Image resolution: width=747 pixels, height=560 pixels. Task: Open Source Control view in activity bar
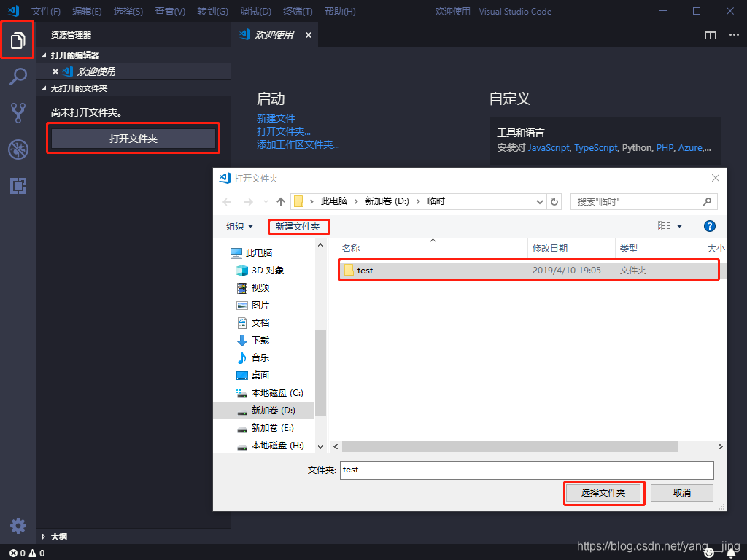coord(18,113)
